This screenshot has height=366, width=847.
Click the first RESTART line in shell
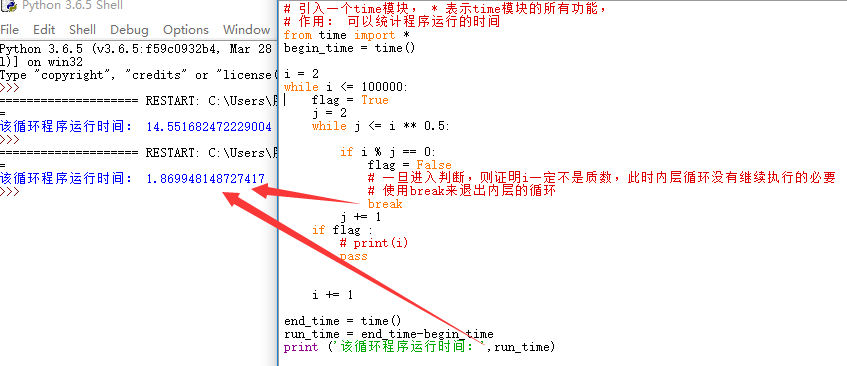point(138,100)
